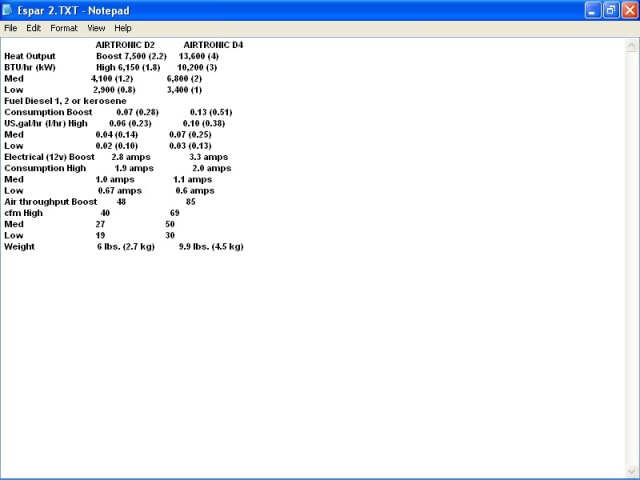This screenshot has height=480, width=640.
Task: Click 'Air throughput Boost' label
Action: tap(51, 202)
